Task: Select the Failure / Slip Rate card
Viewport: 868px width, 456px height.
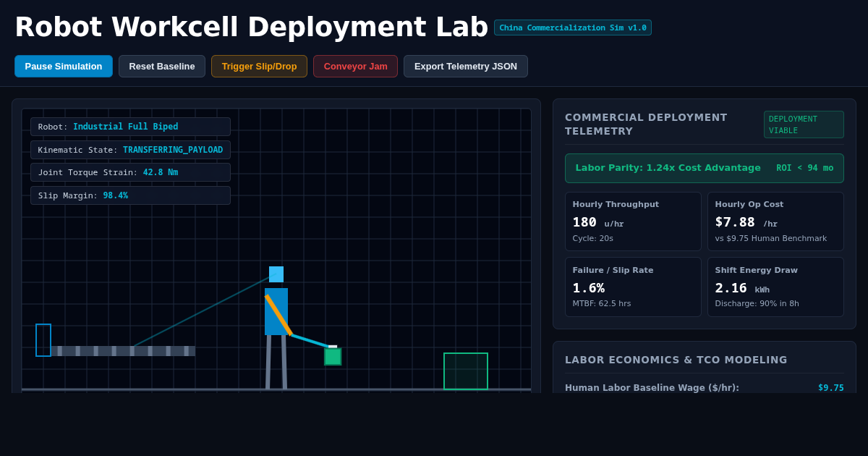Action: click(633, 287)
